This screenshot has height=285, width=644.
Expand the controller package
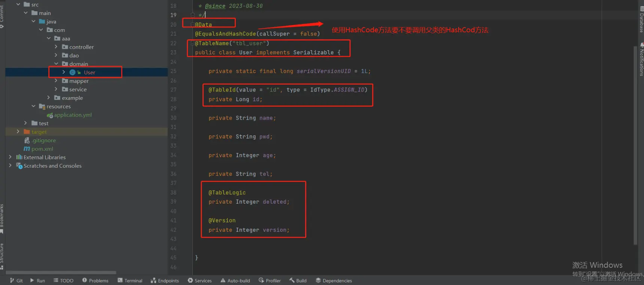click(x=56, y=47)
